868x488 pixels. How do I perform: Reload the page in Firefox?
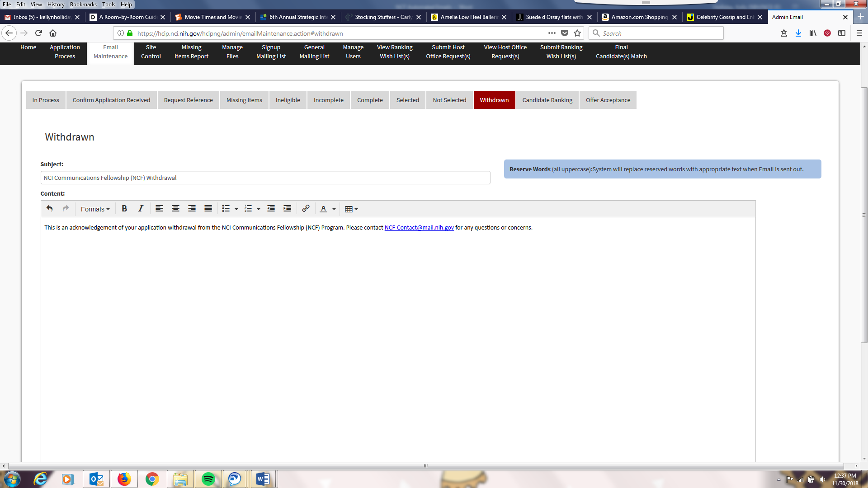(38, 33)
